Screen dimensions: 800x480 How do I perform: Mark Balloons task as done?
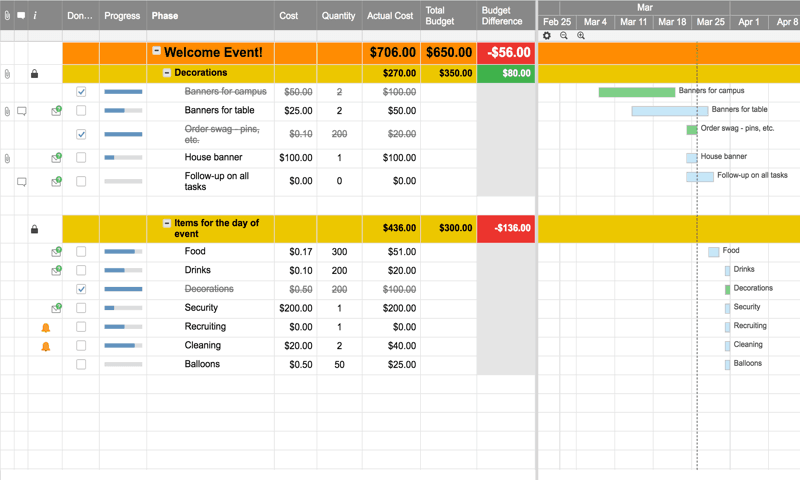pos(81,365)
